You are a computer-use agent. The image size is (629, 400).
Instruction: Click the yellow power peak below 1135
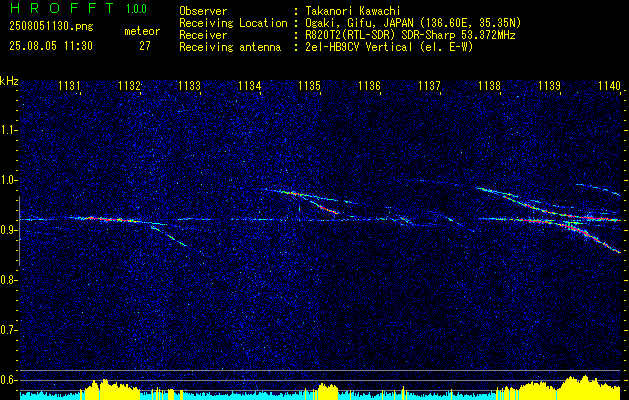coord(327,391)
